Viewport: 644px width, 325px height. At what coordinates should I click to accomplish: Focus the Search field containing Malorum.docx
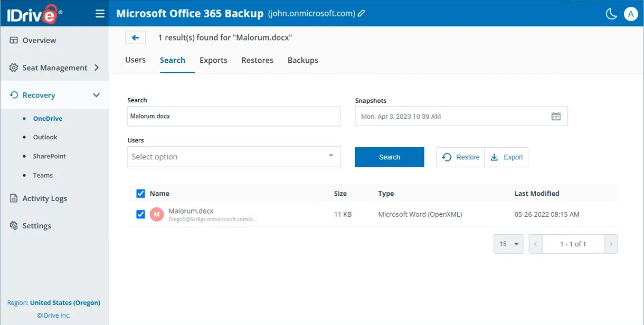coord(234,116)
